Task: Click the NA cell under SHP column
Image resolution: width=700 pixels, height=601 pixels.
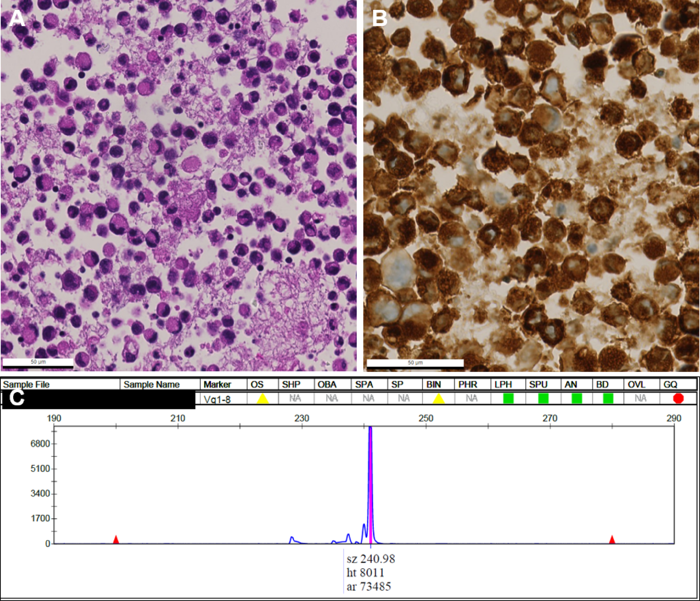Action: point(296,398)
